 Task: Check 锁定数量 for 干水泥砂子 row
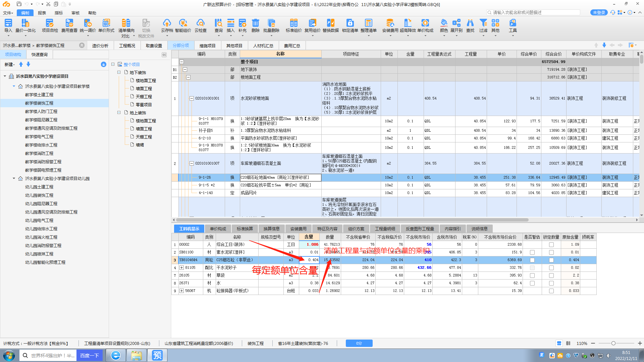[551, 268]
